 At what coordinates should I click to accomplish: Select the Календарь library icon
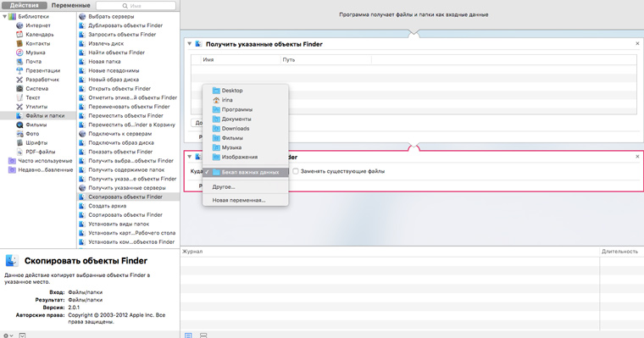tap(19, 35)
